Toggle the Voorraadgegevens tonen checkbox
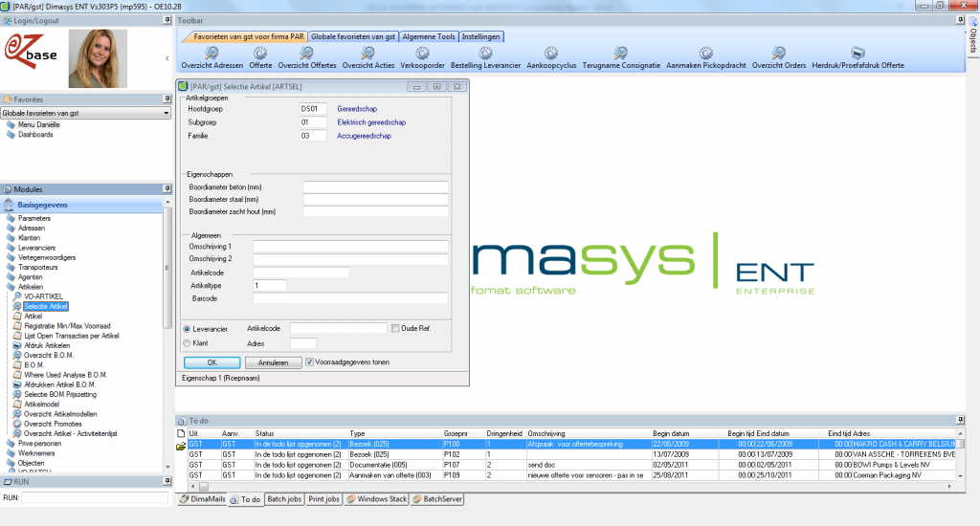The height and width of the screenshot is (526, 980). click(310, 362)
